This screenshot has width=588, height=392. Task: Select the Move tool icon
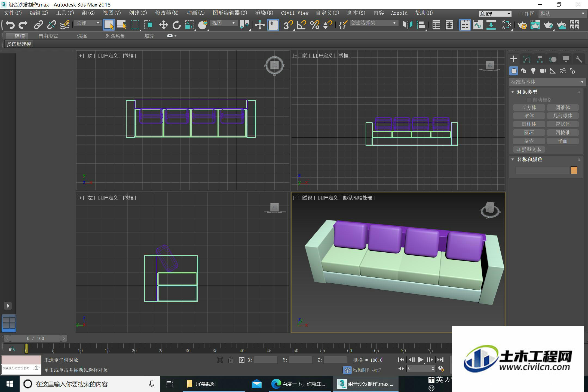pyautogui.click(x=163, y=25)
